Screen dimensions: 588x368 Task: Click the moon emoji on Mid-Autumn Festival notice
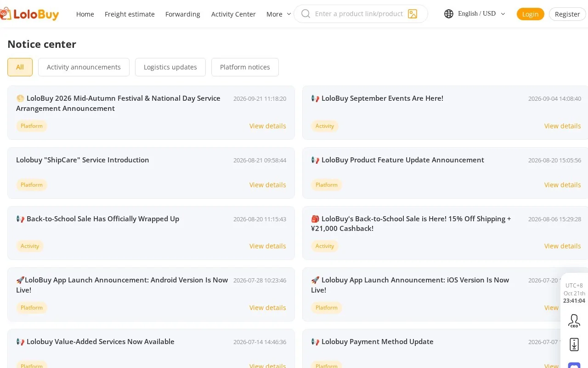pyautogui.click(x=20, y=98)
